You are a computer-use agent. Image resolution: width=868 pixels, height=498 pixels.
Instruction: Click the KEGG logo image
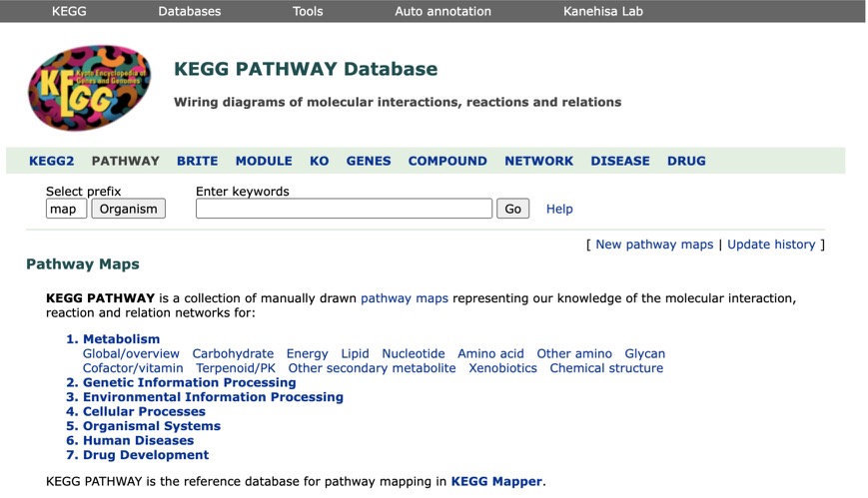pyautogui.click(x=89, y=88)
